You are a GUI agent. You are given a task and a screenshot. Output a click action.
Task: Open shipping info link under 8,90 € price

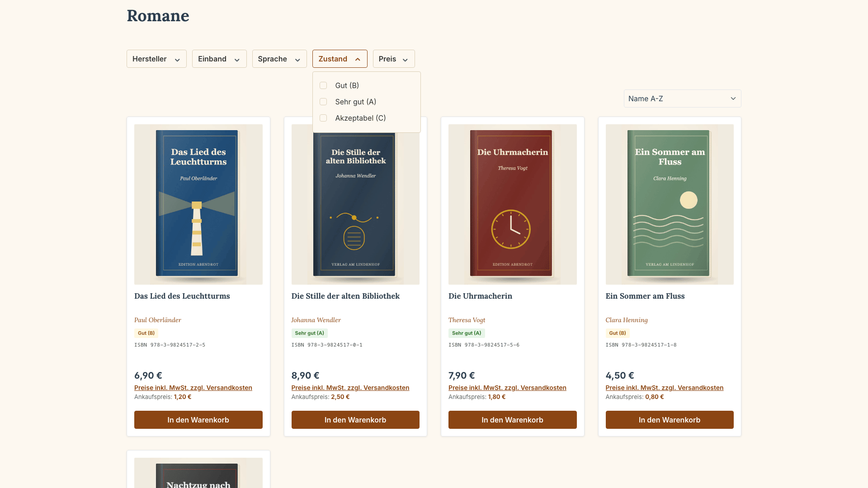tap(350, 388)
